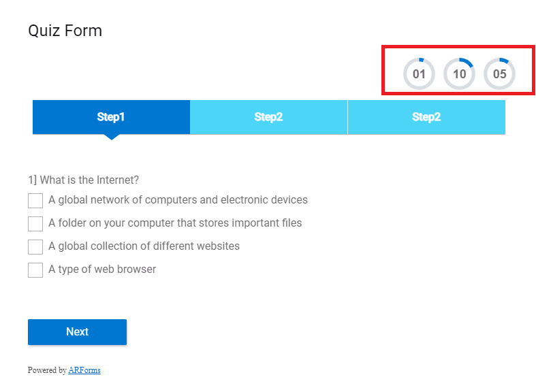This screenshot has width=536, height=392.
Task: Enable the 'A global collection of different websites' checkbox
Action: [35, 247]
